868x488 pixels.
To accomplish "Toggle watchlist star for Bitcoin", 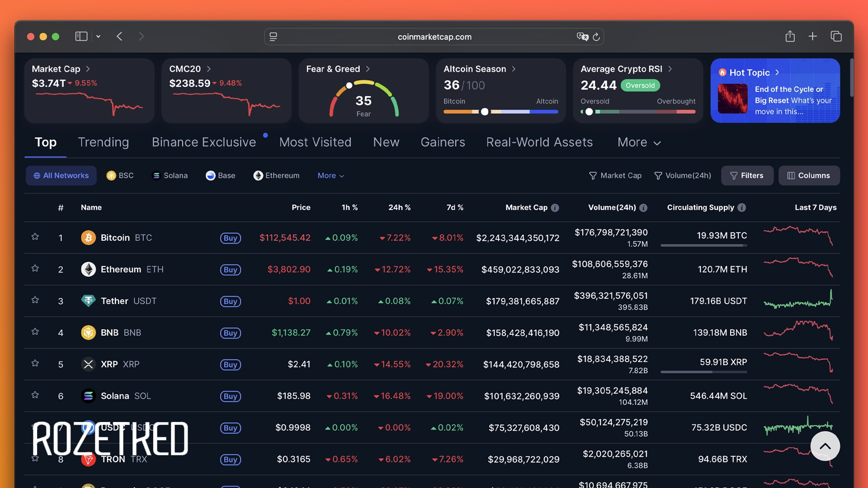I will 35,237.
